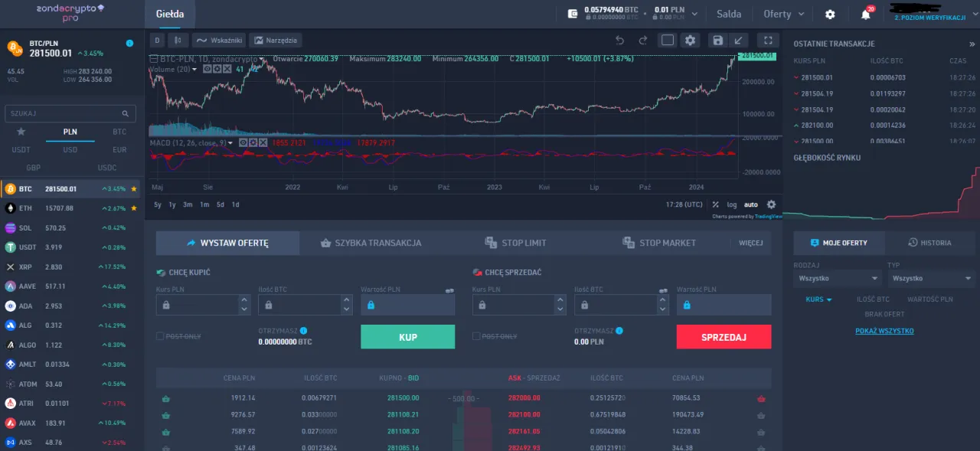Toggle log scale on the chart

732,204
